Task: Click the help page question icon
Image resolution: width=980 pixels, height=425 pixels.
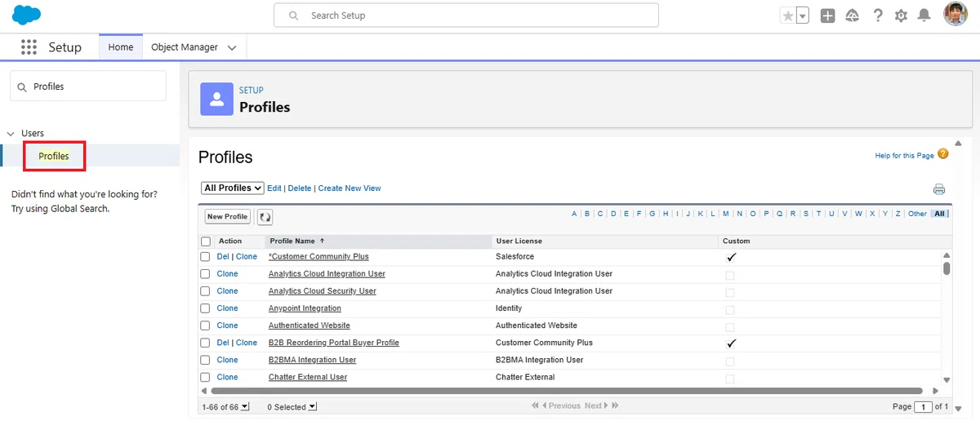Action: point(943,154)
